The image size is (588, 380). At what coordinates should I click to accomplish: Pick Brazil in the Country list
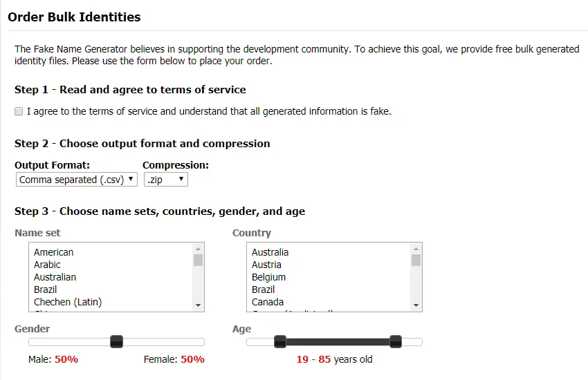tap(264, 289)
